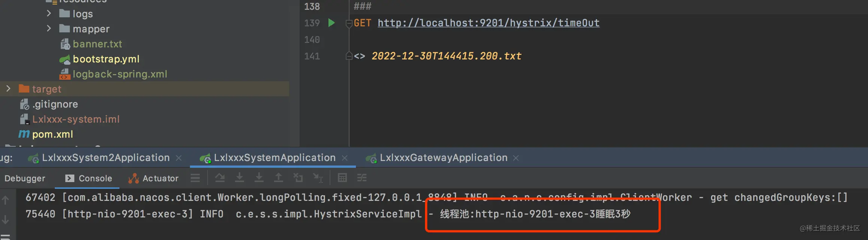Image resolution: width=868 pixels, height=240 pixels.
Task: Open Lxlxxx-system.iml file
Action: [x=69, y=119]
